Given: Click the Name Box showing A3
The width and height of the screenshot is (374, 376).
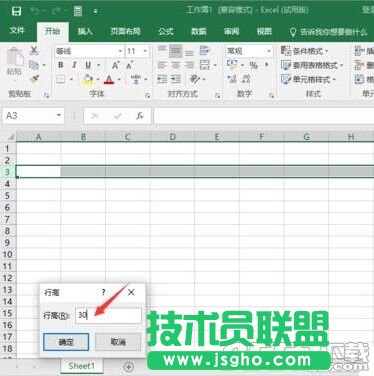Looking at the screenshot, I should pyautogui.click(x=33, y=116).
